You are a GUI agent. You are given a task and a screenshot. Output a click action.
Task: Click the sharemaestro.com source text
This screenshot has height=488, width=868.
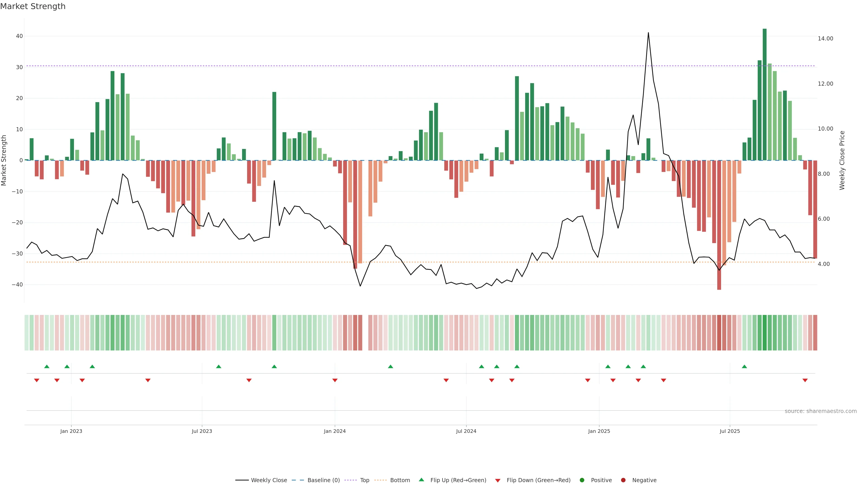pyautogui.click(x=821, y=411)
